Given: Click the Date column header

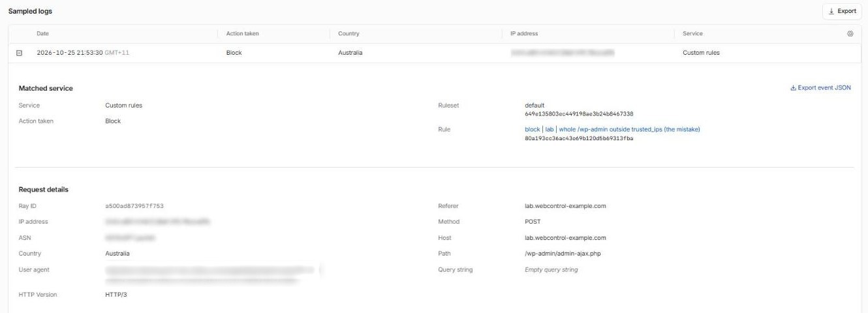Looking at the screenshot, I should pos(42,33).
